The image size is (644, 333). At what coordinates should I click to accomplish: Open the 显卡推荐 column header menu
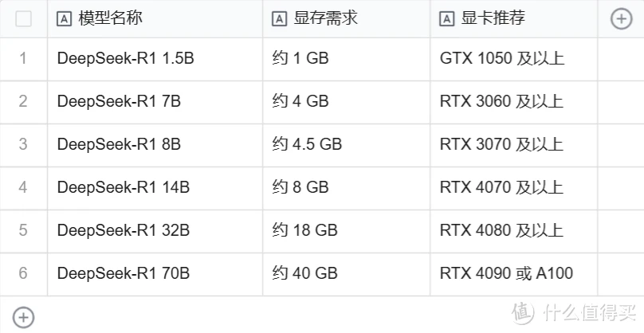514,19
